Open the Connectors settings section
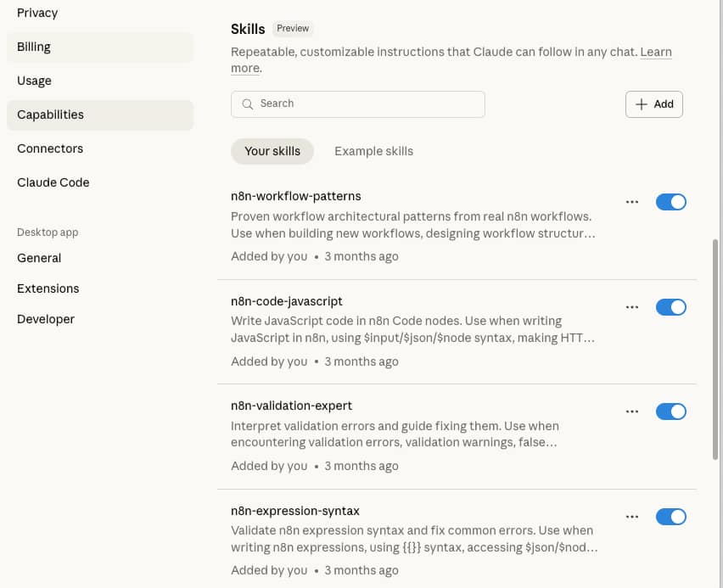Screen dimensions: 723x588 (x=50, y=148)
